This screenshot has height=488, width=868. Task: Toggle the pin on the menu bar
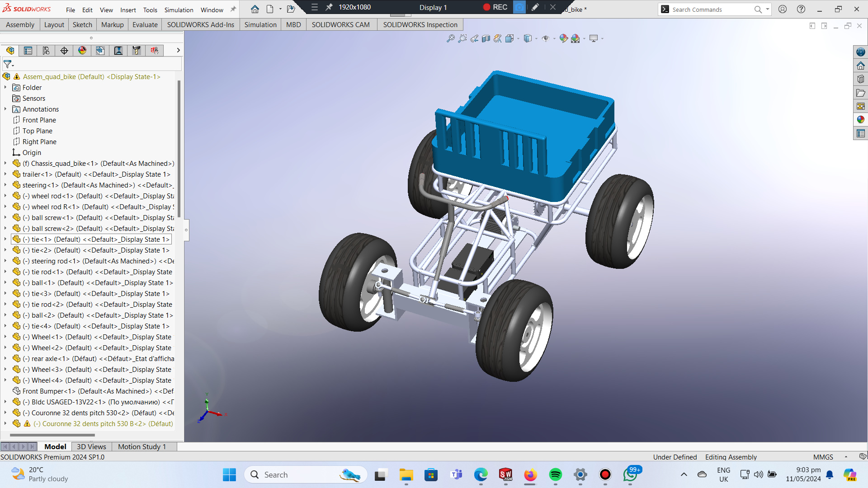[233, 9]
